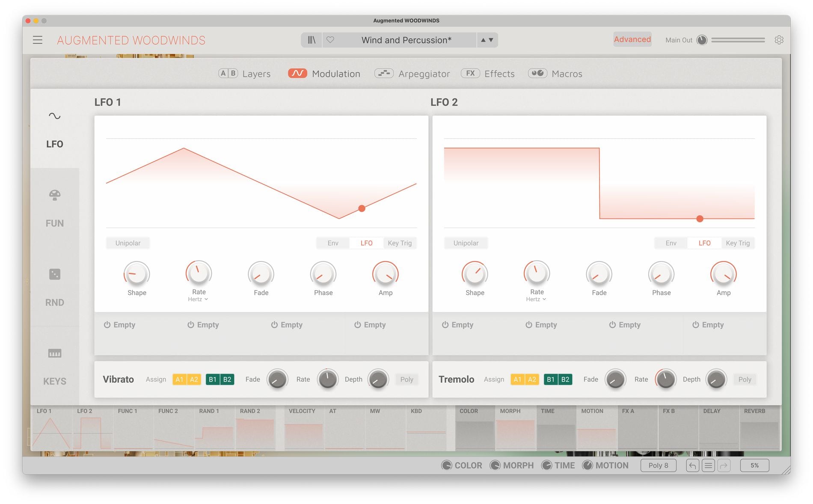Viewport: 813px width, 504px height.
Task: Open first Empty modulation slot of LFO 2
Action: point(457,325)
